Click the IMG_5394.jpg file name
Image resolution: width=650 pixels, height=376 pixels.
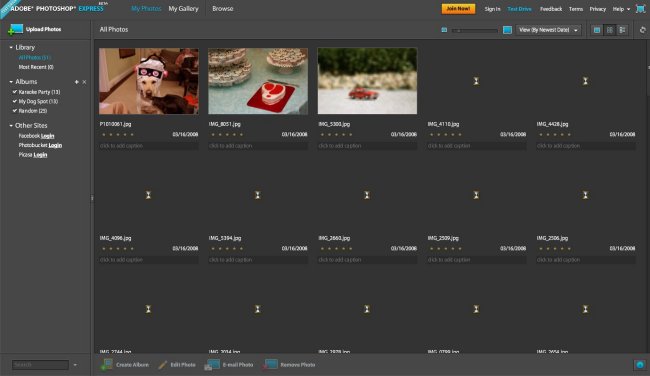point(225,238)
